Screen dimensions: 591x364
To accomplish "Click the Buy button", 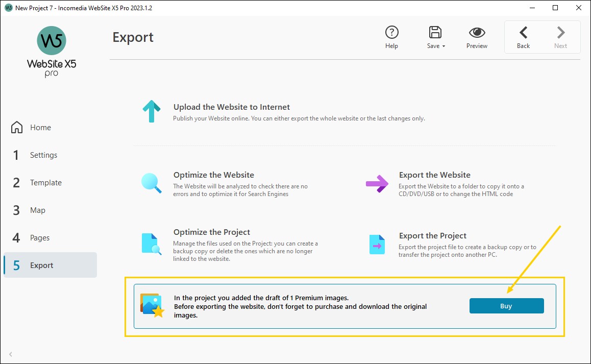I will click(506, 305).
